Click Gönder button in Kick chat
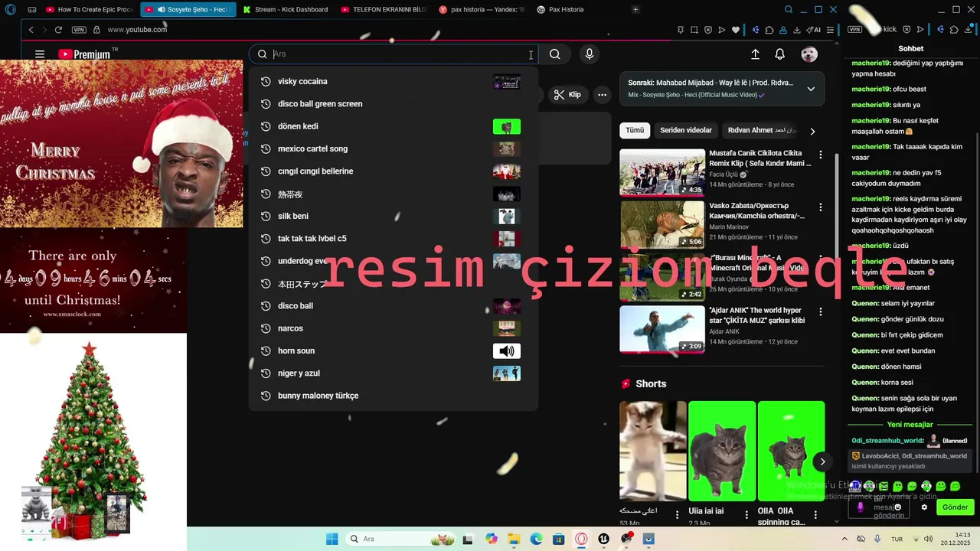Viewport: 980px width, 551px height. (x=955, y=507)
